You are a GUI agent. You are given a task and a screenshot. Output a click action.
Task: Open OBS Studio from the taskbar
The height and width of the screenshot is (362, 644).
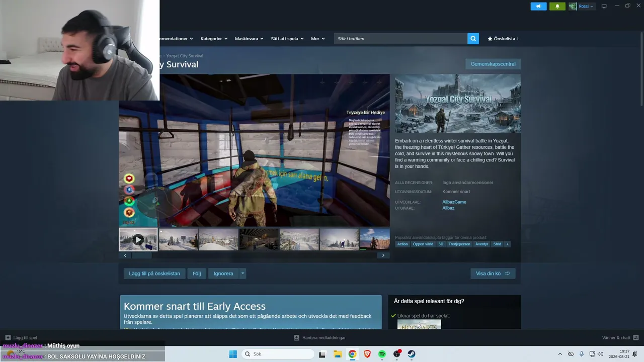(397, 354)
